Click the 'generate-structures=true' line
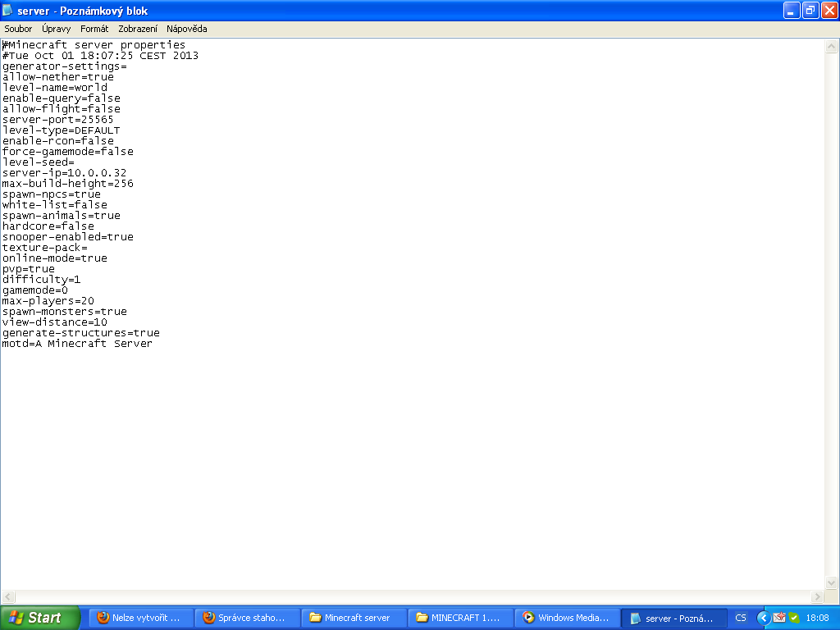Viewport: 840px width, 630px height. point(81,333)
